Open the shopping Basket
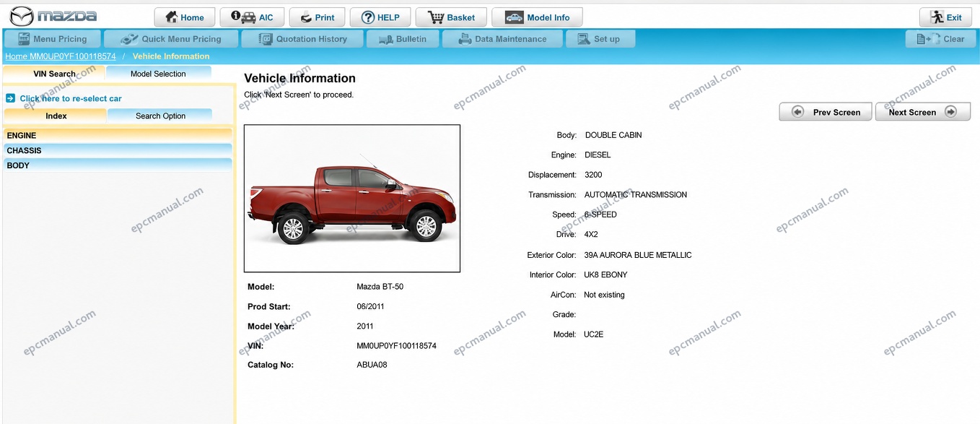Viewport: 980px width, 424px height. [451, 17]
